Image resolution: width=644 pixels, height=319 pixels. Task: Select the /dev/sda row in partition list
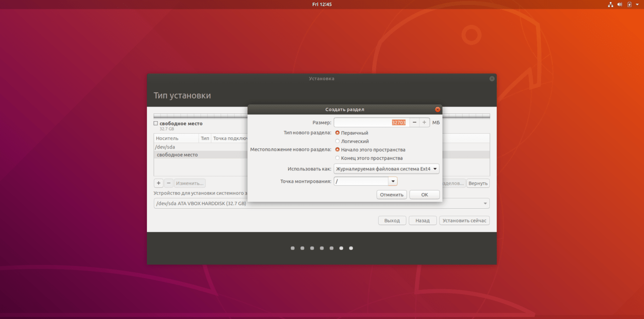coord(164,147)
